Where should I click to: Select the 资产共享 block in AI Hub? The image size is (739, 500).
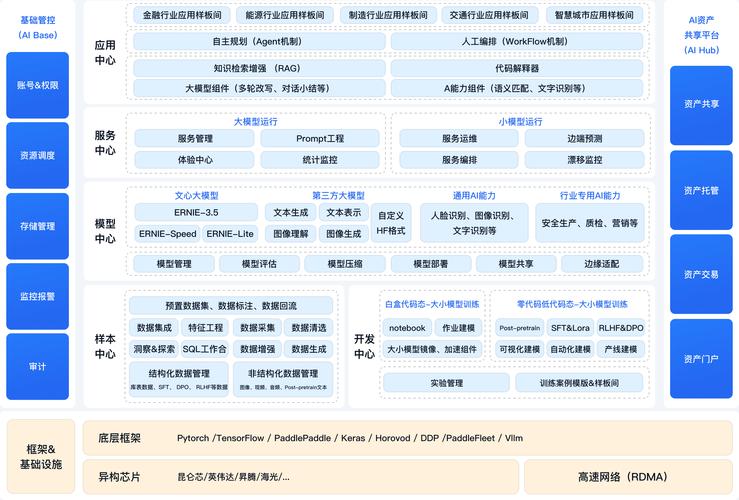click(x=700, y=104)
